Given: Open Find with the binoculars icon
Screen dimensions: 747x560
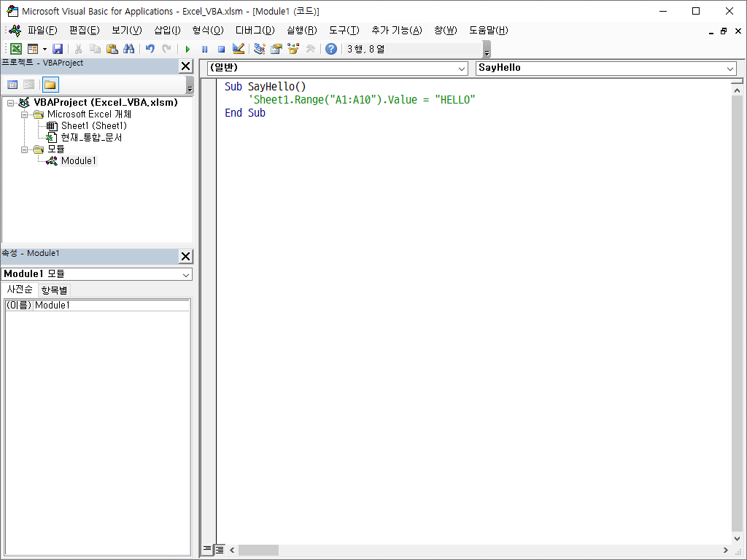Looking at the screenshot, I should pos(128,49).
